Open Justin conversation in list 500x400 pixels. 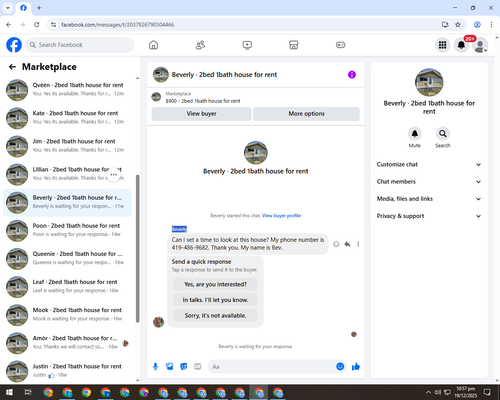point(68,371)
